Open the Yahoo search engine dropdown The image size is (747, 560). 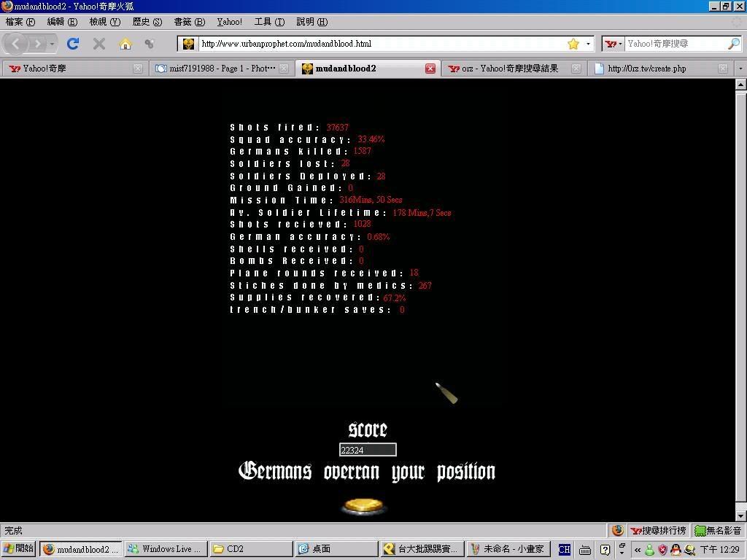pyautogui.click(x=614, y=44)
